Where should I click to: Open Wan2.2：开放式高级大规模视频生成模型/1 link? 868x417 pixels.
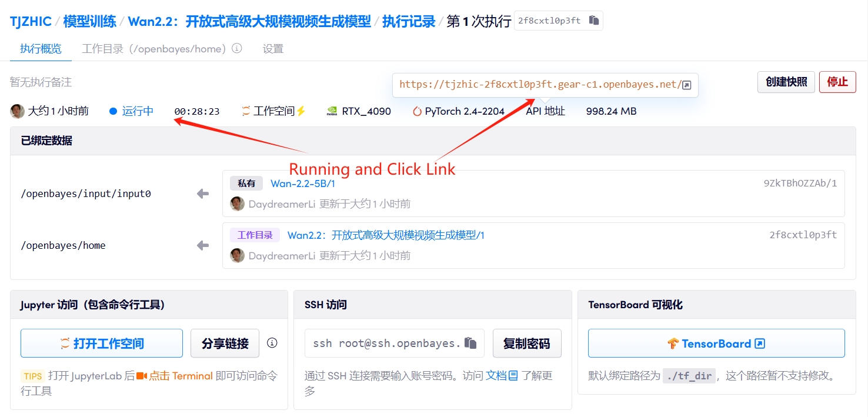point(386,235)
